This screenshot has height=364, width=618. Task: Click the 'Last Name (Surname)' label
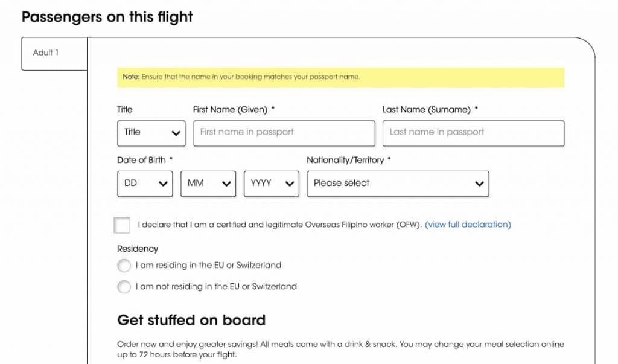click(427, 109)
